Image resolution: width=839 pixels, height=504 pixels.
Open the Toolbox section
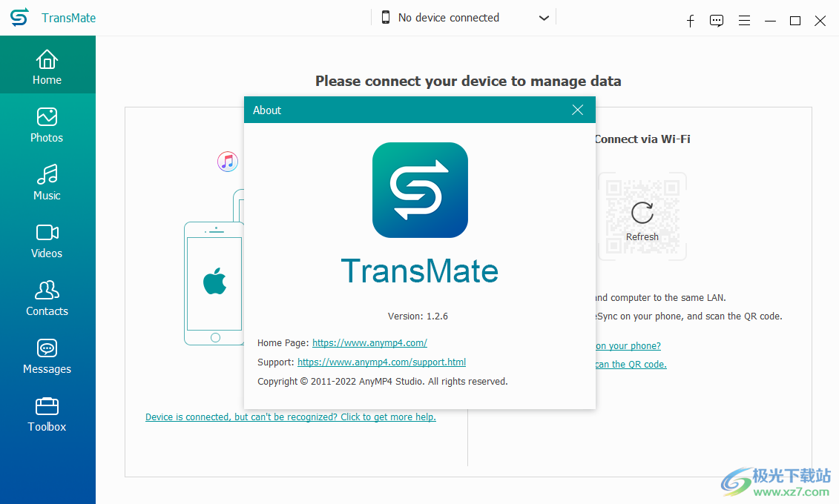47,414
